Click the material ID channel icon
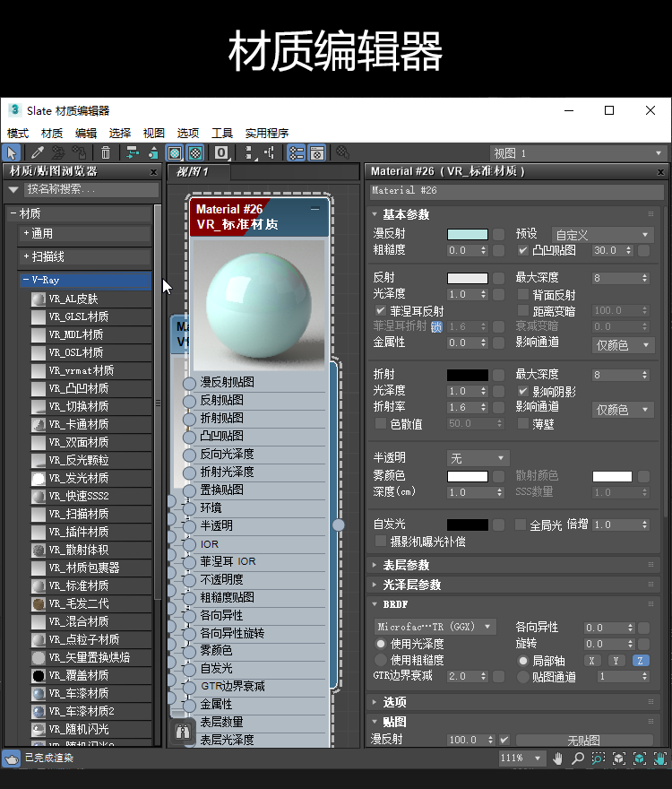672x789 pixels. 221,152
